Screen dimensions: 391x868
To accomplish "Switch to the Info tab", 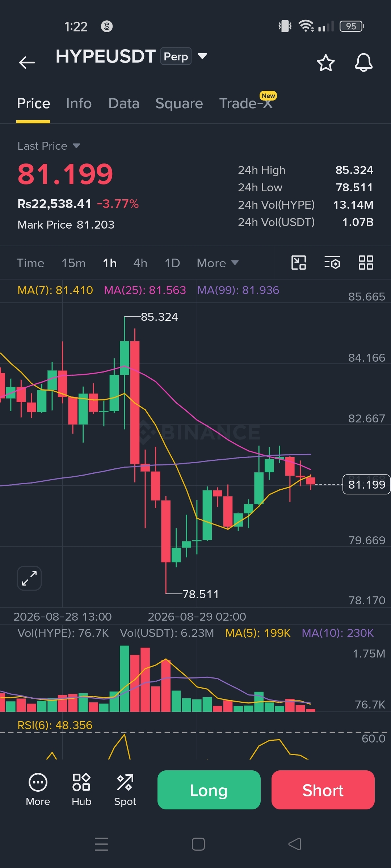I will pyautogui.click(x=79, y=103).
